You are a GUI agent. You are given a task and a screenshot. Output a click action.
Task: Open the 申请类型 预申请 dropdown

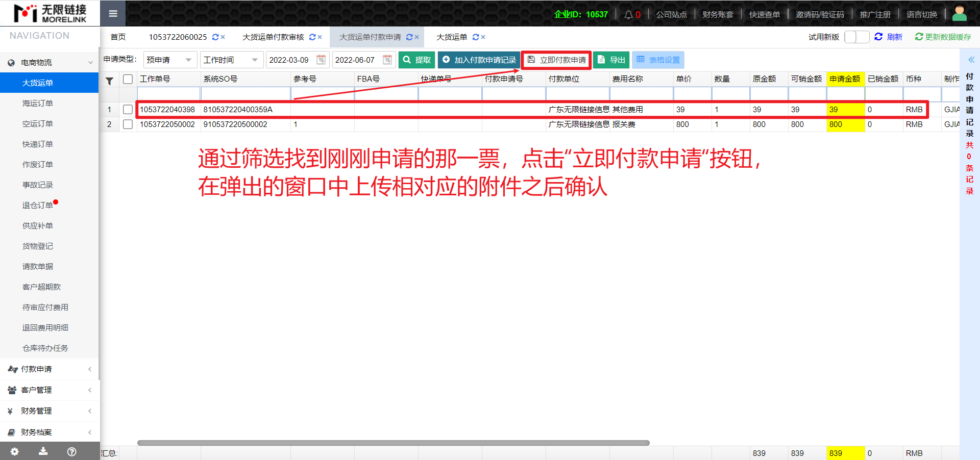[x=170, y=60]
